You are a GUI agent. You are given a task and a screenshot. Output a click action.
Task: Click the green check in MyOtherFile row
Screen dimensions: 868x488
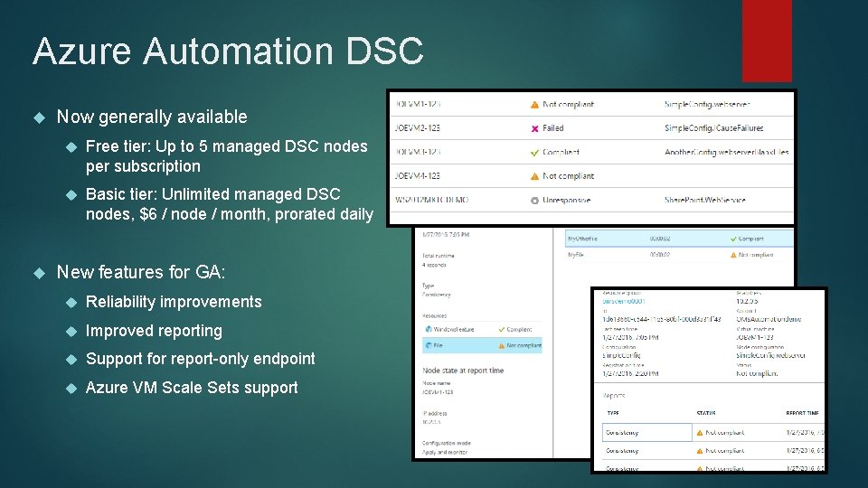[733, 239]
